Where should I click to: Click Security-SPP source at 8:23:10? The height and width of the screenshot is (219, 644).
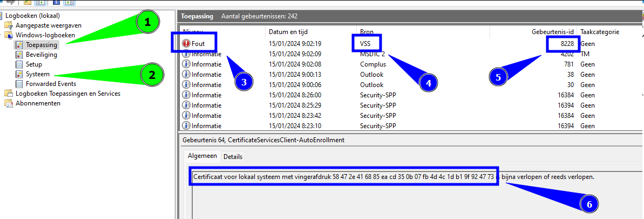(378, 126)
